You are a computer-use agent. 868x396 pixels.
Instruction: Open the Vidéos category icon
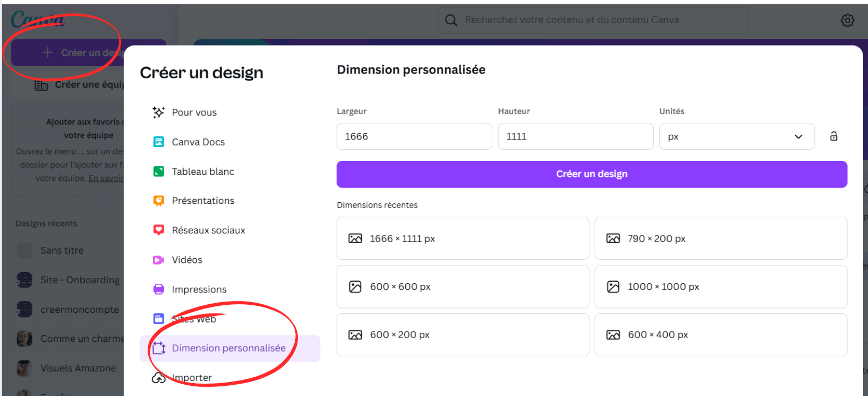159,260
